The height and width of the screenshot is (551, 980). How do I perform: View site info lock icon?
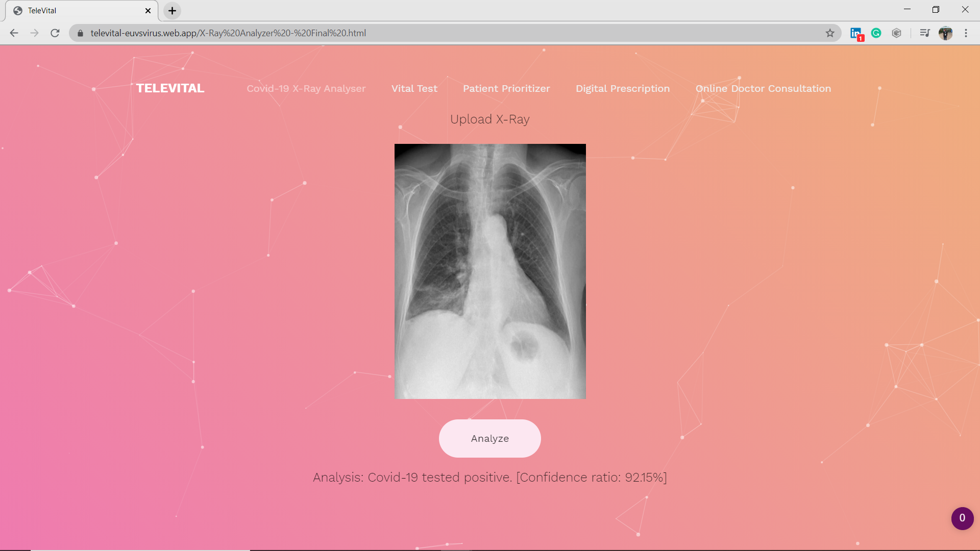pos(80,33)
